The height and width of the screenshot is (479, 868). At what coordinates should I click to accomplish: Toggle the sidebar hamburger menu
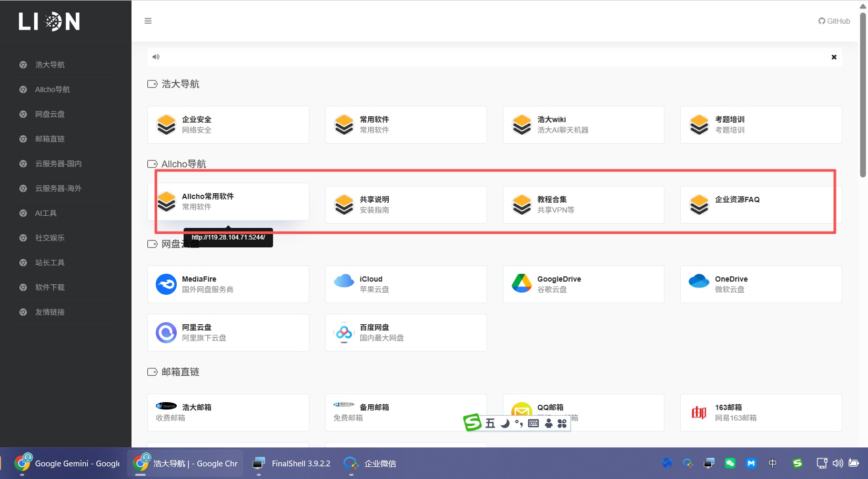tap(148, 21)
